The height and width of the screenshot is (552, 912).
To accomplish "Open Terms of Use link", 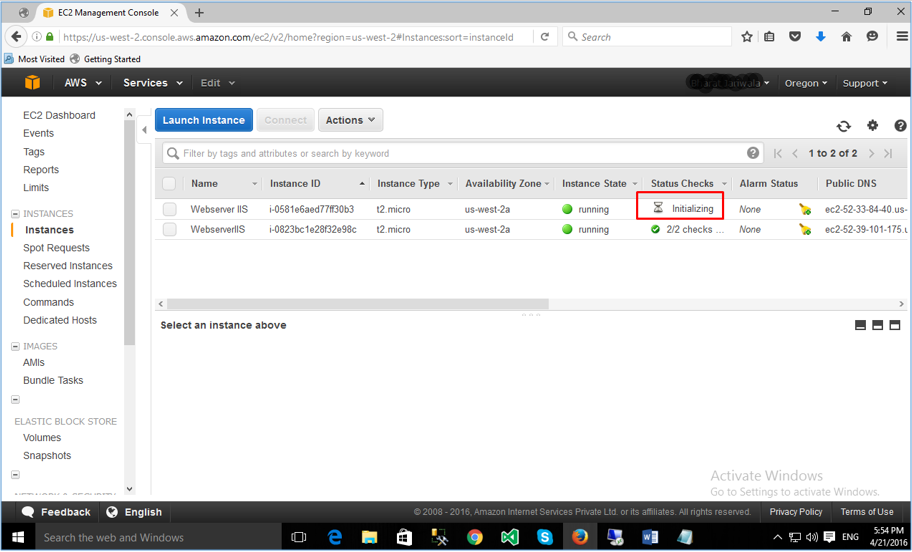I will (x=867, y=512).
